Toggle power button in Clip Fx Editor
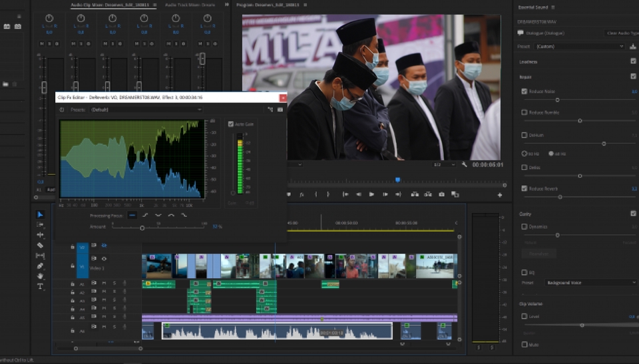 click(62, 110)
